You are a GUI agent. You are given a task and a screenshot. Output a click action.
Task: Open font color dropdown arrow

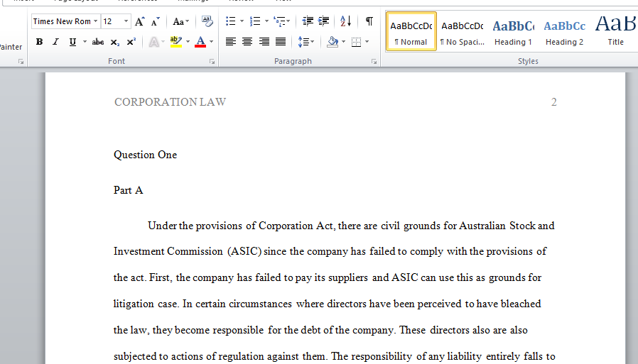(211, 41)
